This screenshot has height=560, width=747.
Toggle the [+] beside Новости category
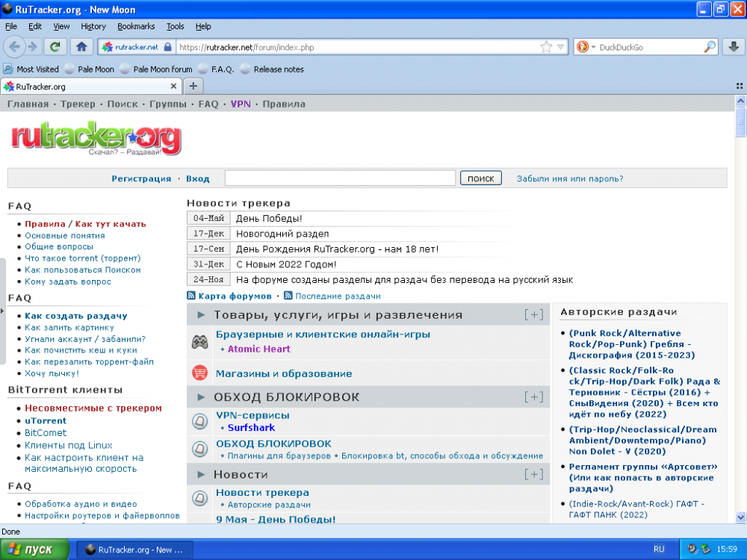533,474
